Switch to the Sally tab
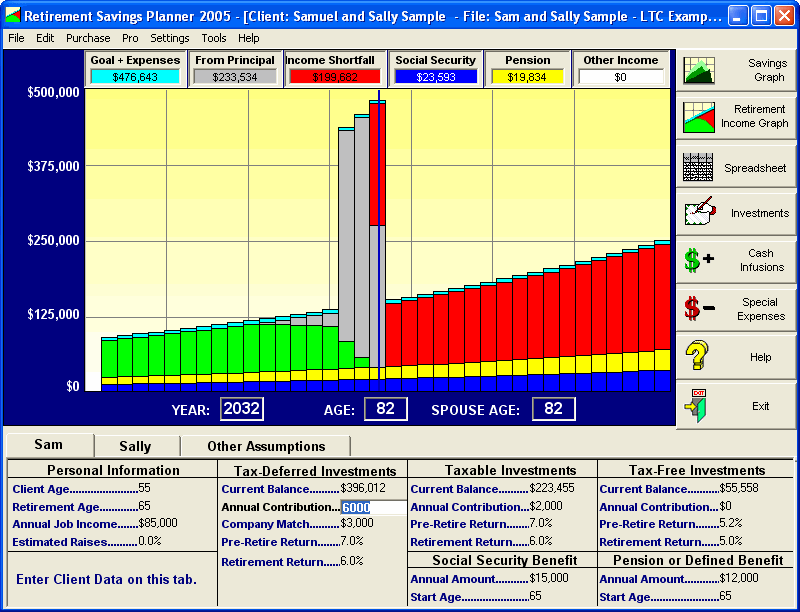Viewport: 800px width, 612px height. pyautogui.click(x=137, y=446)
